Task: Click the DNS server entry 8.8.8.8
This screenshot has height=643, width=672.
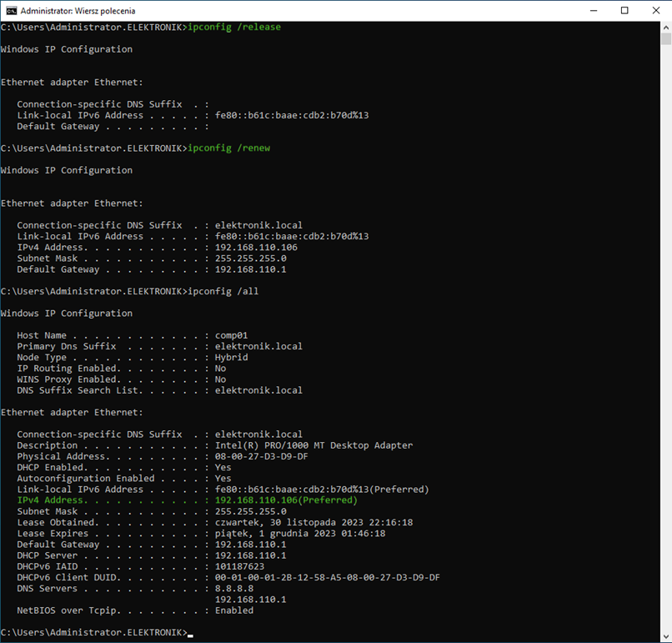Action: click(233, 588)
